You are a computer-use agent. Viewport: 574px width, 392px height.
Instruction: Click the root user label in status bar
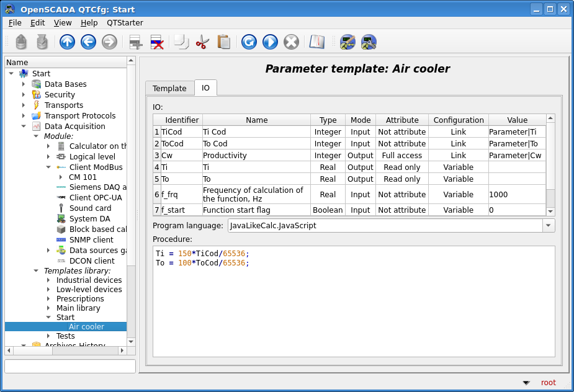click(x=548, y=383)
